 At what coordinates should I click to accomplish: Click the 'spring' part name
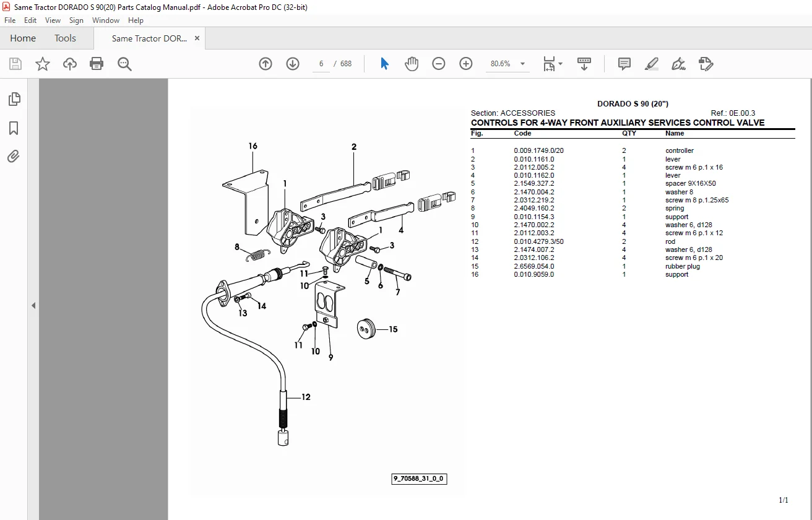point(675,208)
